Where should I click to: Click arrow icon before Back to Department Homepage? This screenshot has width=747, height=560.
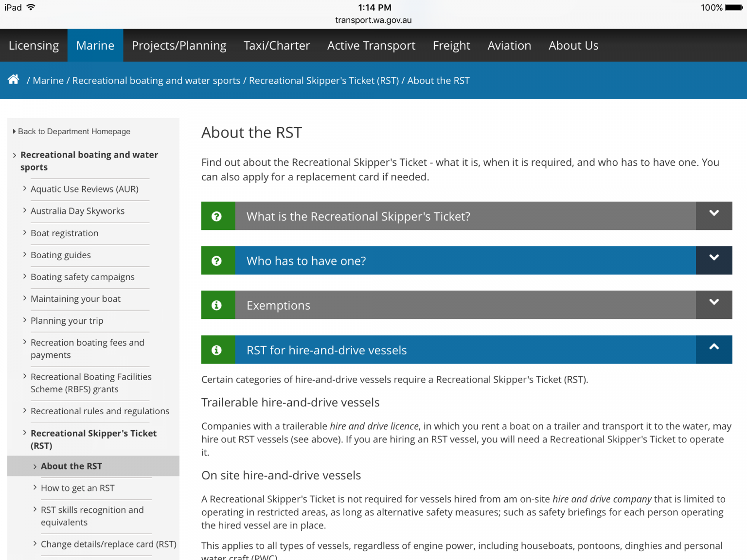tap(14, 131)
